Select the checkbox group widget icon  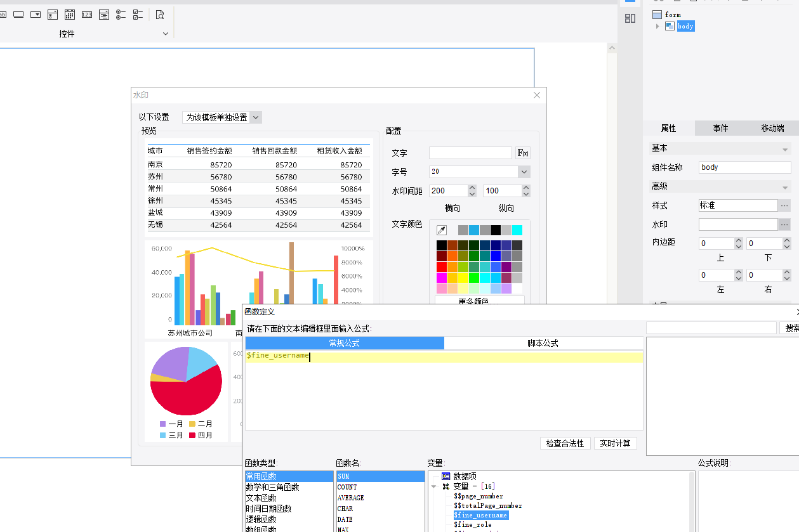tap(138, 14)
